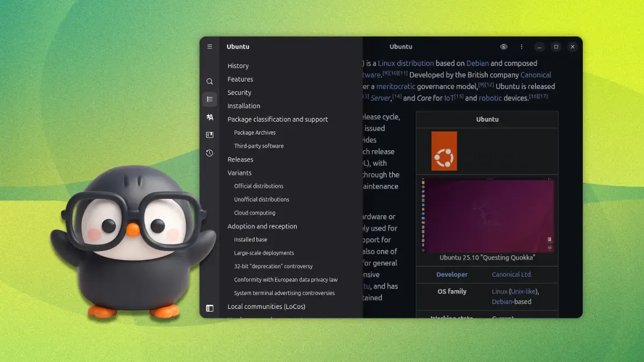
Task: Activate the eye icon in the header bar
Action: tap(503, 47)
